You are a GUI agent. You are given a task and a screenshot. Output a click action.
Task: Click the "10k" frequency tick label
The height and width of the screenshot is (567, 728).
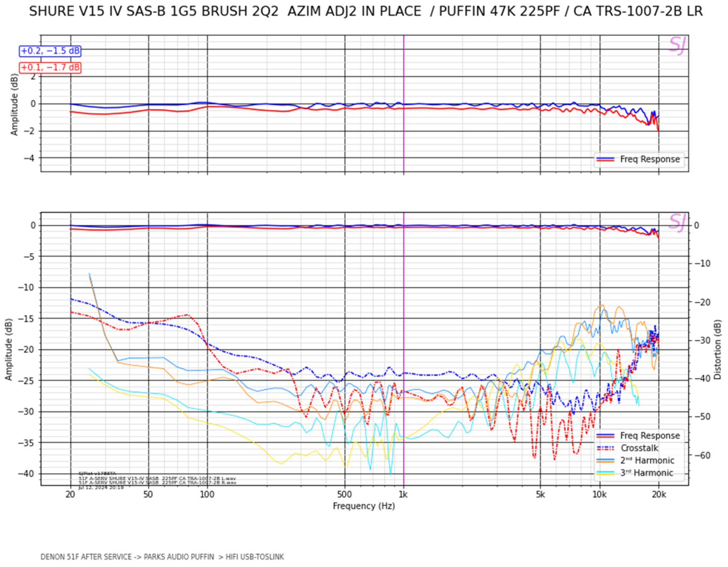(599, 495)
